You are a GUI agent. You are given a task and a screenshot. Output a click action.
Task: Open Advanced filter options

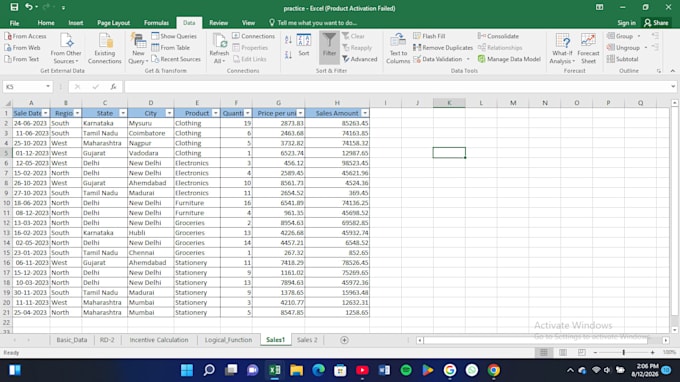pyautogui.click(x=360, y=59)
